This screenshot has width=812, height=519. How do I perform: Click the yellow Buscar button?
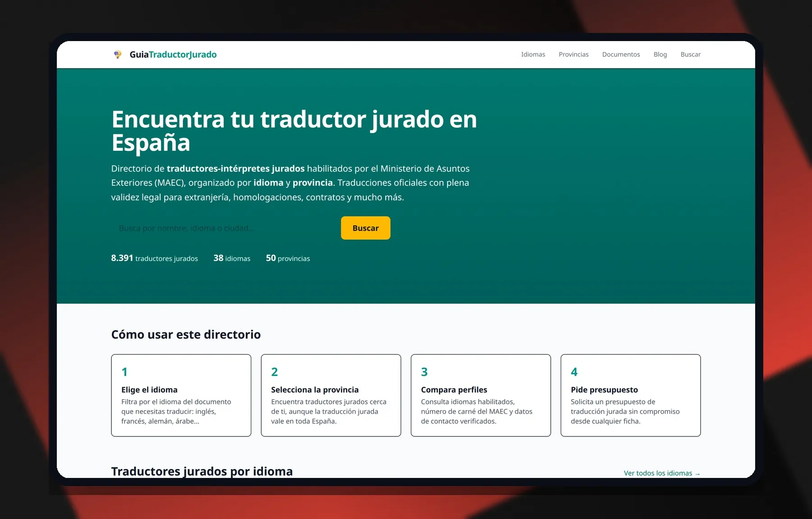click(x=365, y=228)
